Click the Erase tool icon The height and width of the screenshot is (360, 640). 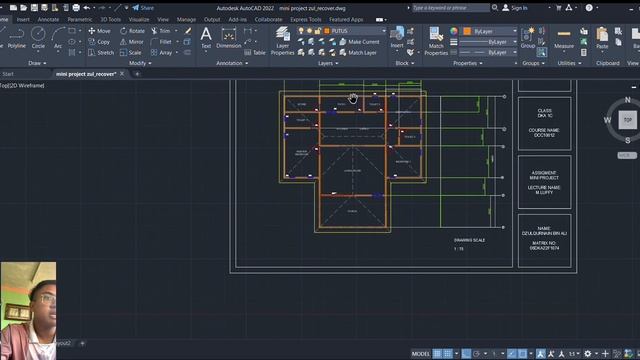click(x=188, y=31)
